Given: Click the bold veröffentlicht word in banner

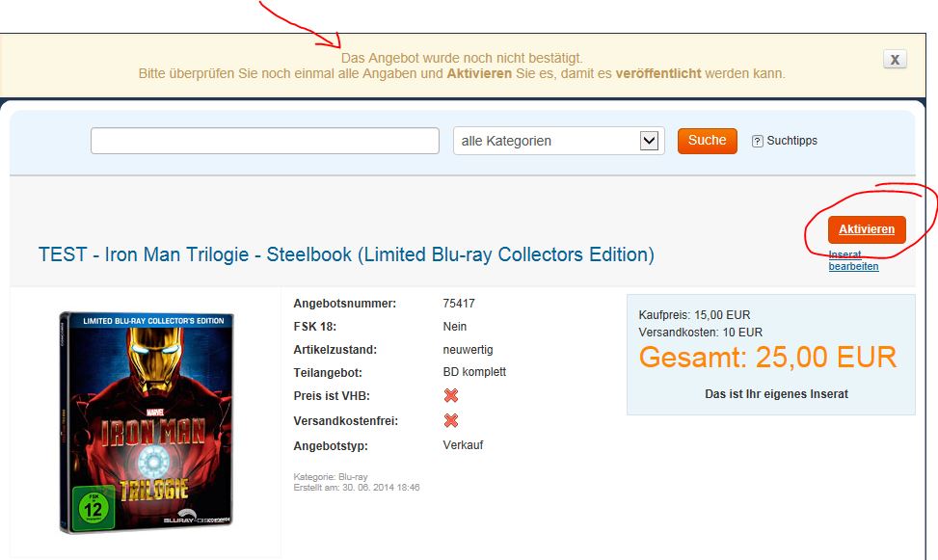Looking at the screenshot, I should [658, 73].
